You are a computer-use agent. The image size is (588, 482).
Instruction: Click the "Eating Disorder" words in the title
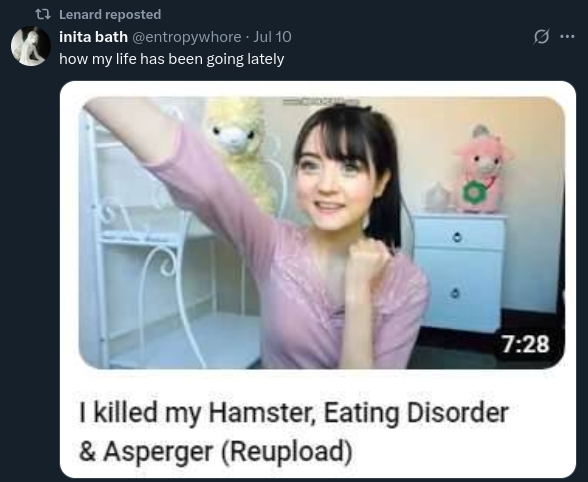point(416,413)
